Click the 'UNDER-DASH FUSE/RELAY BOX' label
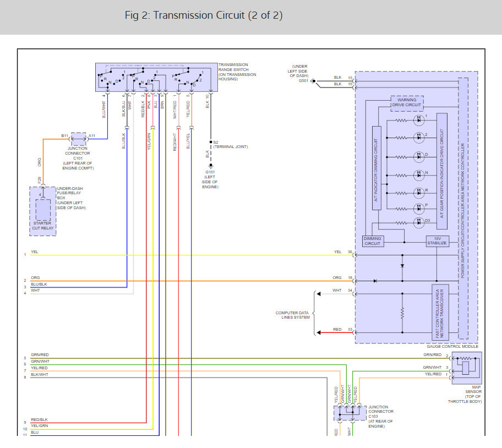Viewport: 502px width, 448px height. 69,193
